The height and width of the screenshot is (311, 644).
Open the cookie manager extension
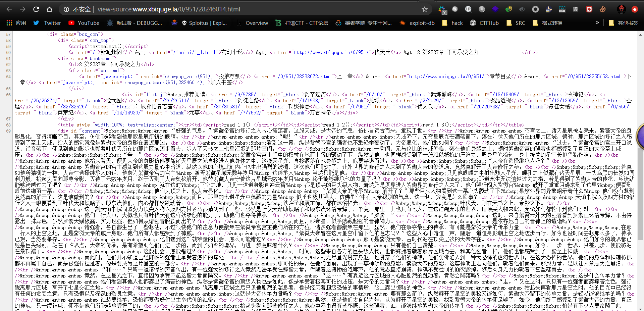(602, 9)
